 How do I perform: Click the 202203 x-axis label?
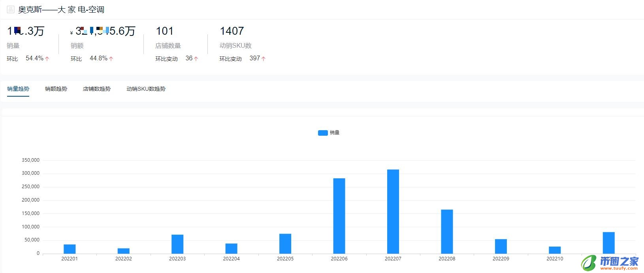177,259
